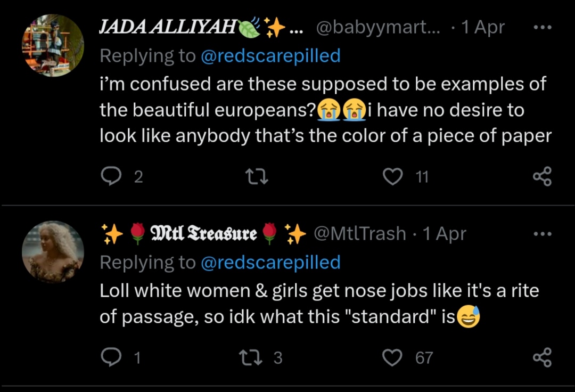The height and width of the screenshot is (392, 575).
Task: Open @redscarepilled link in first reply
Action: [270, 55]
